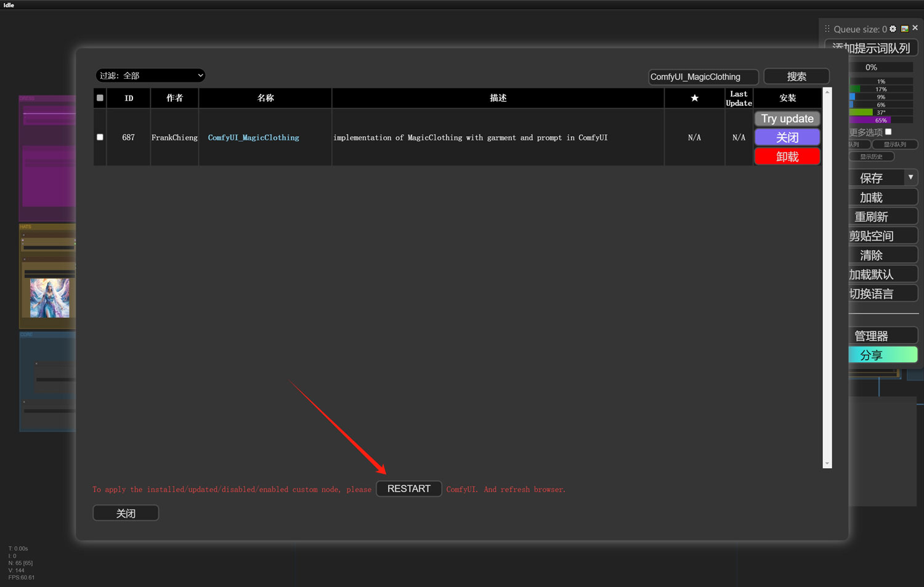Sort table by Last Update column header
The height and width of the screenshot is (587, 924).
coord(739,98)
